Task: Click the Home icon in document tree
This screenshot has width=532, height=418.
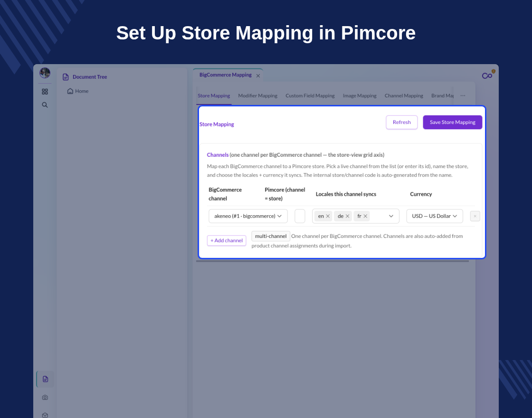Action: click(70, 91)
